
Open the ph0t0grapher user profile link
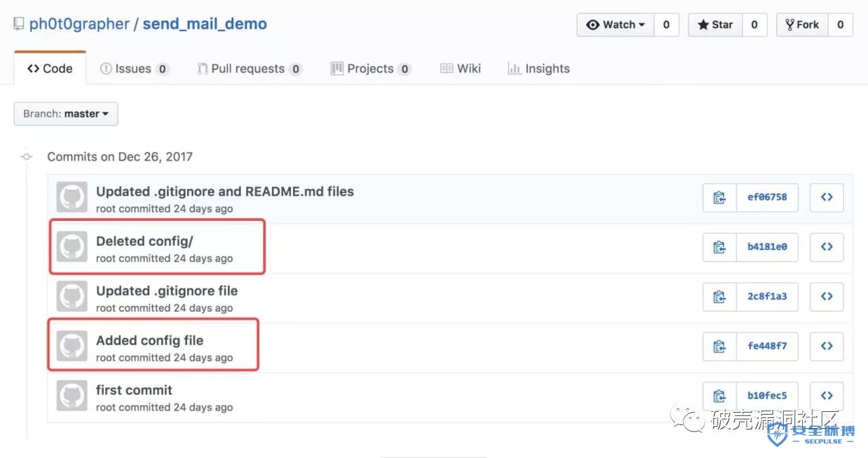[x=79, y=24]
